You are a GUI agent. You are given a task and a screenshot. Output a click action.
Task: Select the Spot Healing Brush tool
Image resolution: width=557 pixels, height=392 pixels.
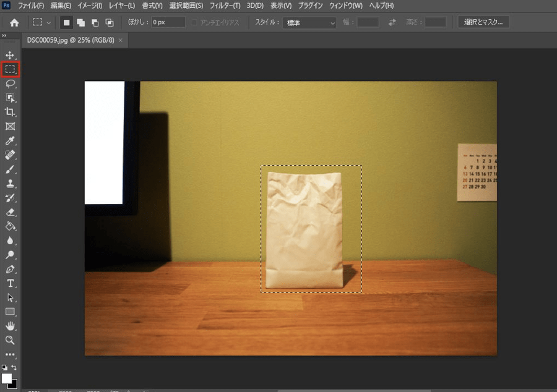(x=10, y=155)
